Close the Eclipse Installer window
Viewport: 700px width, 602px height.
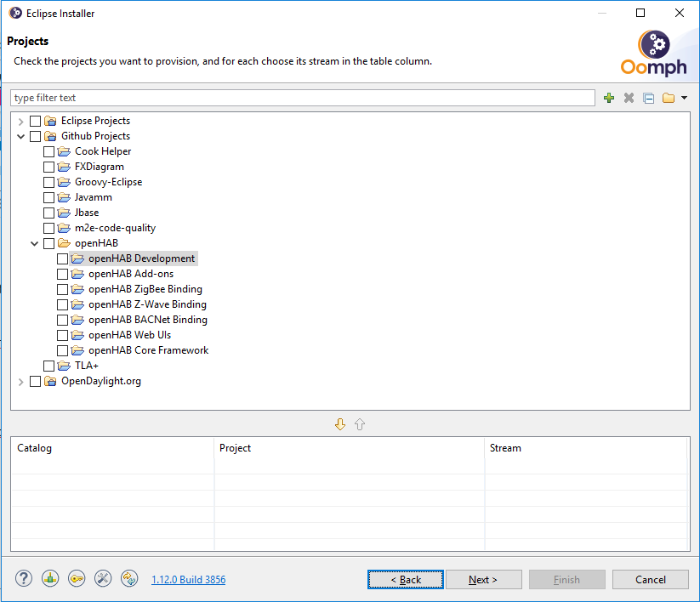[679, 13]
